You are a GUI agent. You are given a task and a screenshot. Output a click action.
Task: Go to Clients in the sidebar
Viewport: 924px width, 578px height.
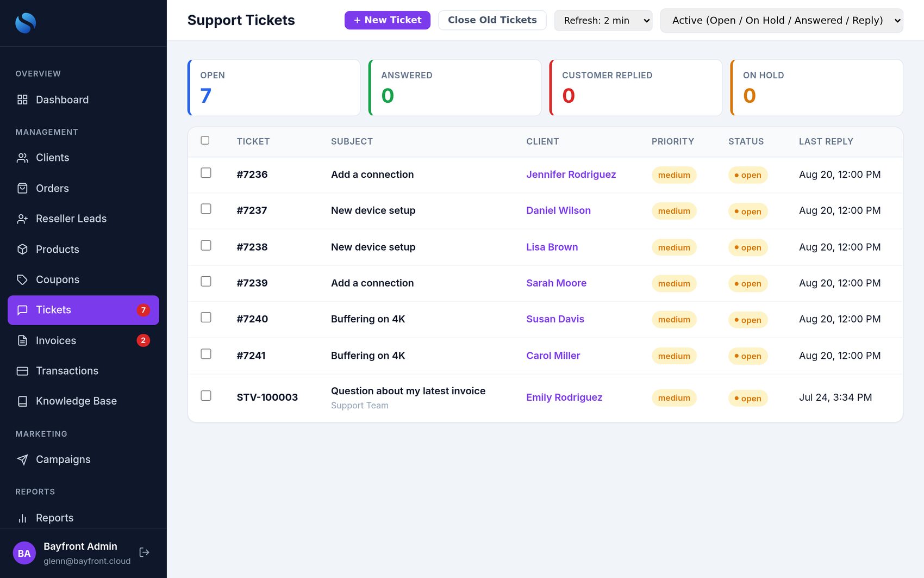click(x=83, y=158)
